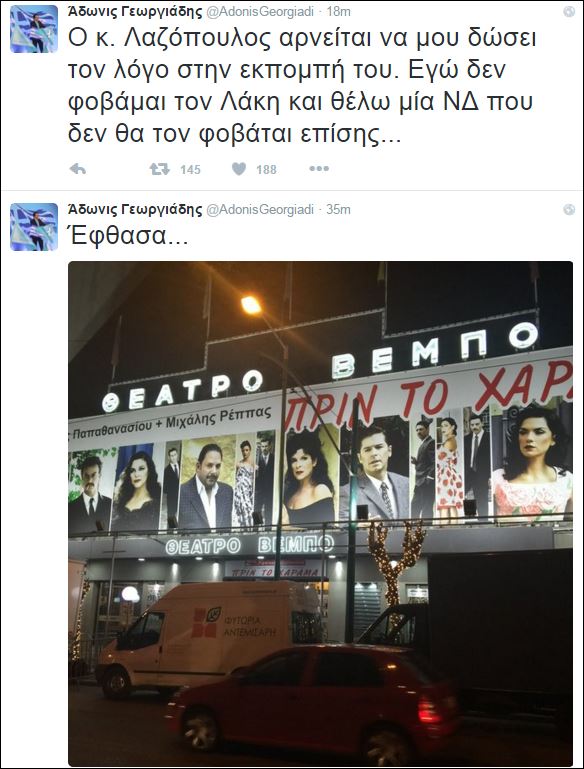The width and height of the screenshot is (584, 769).
Task: Retweet the tweet about Λαζόπουλος
Action: (x=160, y=169)
